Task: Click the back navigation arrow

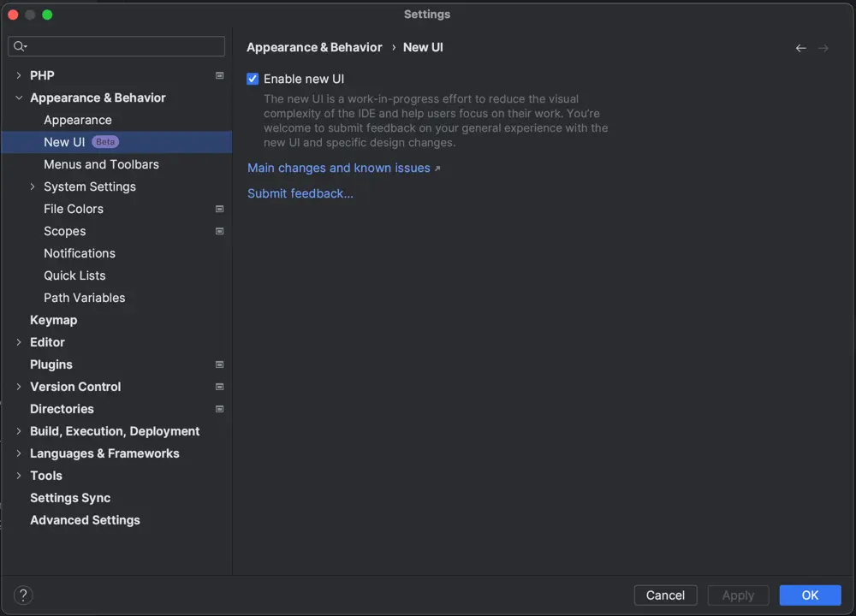Action: point(800,48)
